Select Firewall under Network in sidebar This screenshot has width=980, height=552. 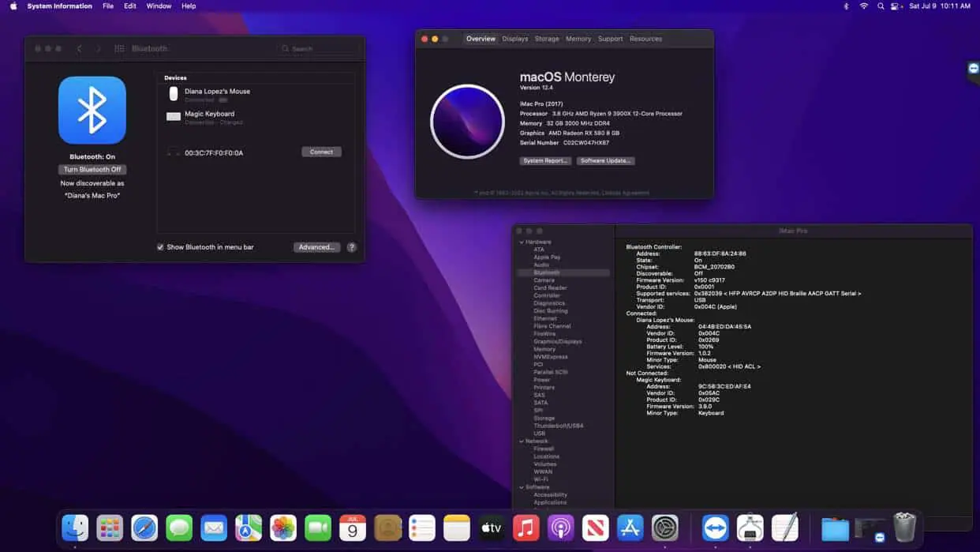(544, 449)
